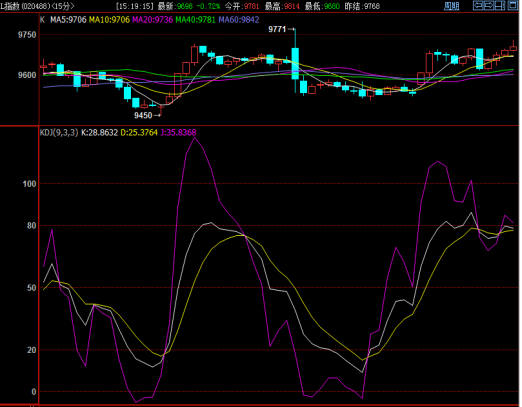
Task: Open KDJ(9,3,3) indicator parameters
Action: coord(59,133)
